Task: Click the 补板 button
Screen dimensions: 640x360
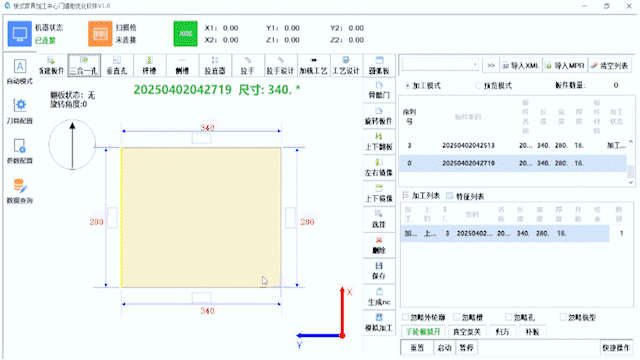Action: (532, 332)
